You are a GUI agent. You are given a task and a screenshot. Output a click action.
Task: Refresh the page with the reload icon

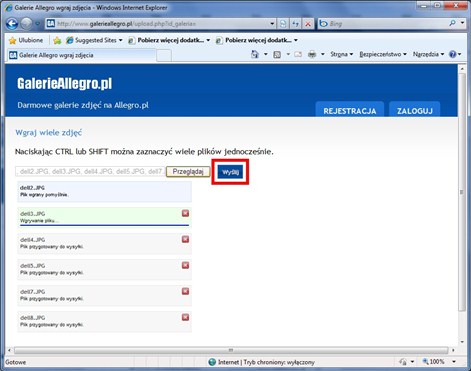(295, 24)
